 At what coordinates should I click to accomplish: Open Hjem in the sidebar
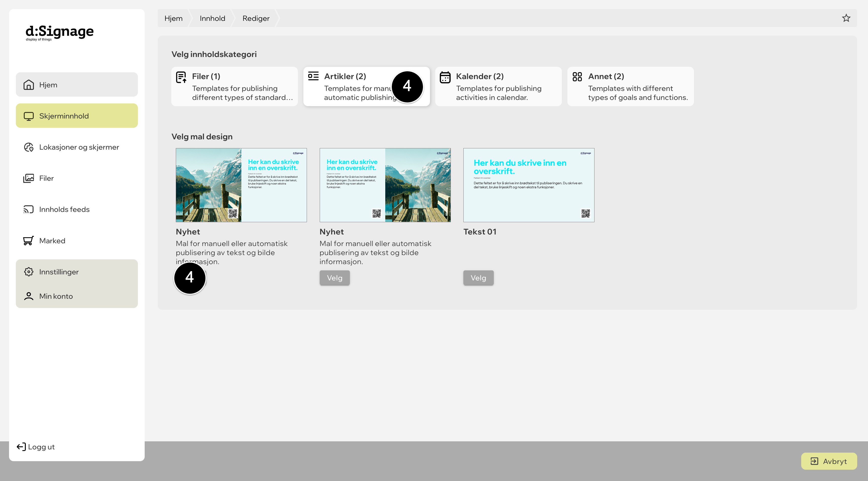77,85
